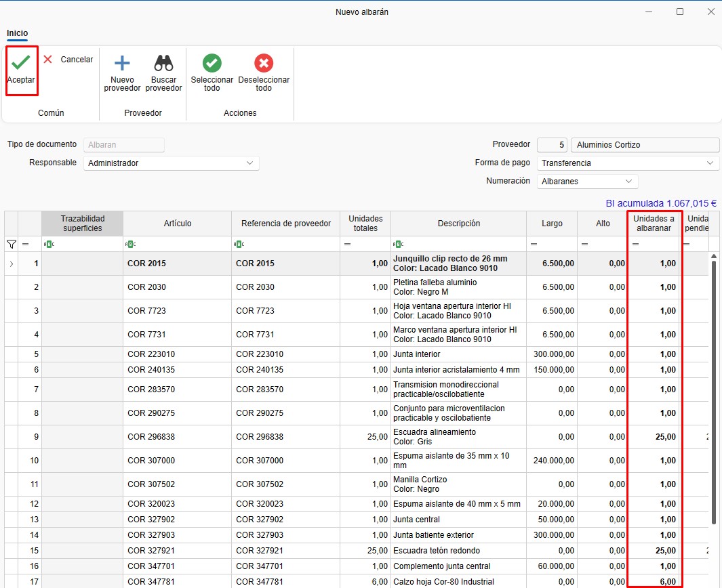Click Referencia de proveedor cell COR 327902

[286, 520]
